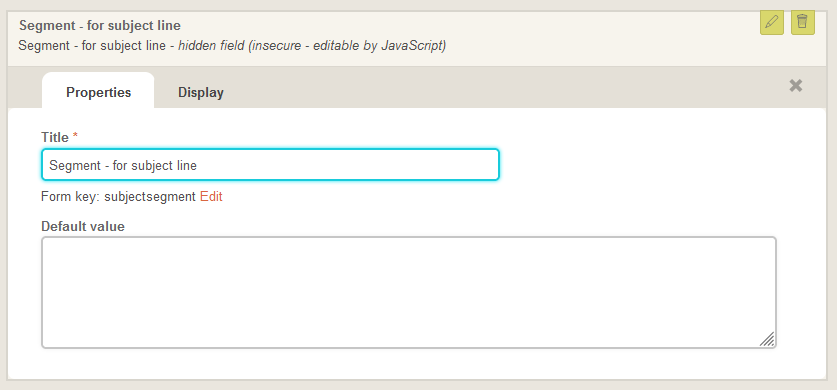The height and width of the screenshot is (390, 837).
Task: Click the component header row background
Action: tap(587, 37)
